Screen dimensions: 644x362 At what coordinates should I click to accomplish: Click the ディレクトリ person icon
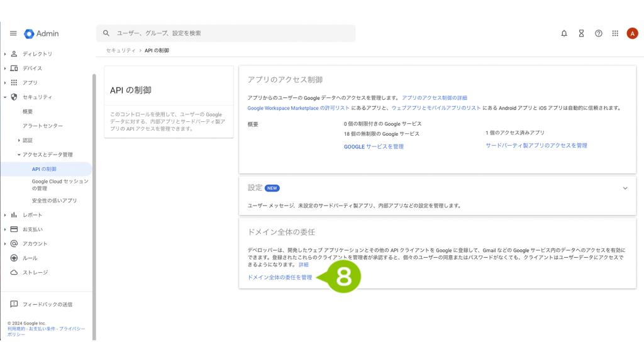[x=14, y=54]
